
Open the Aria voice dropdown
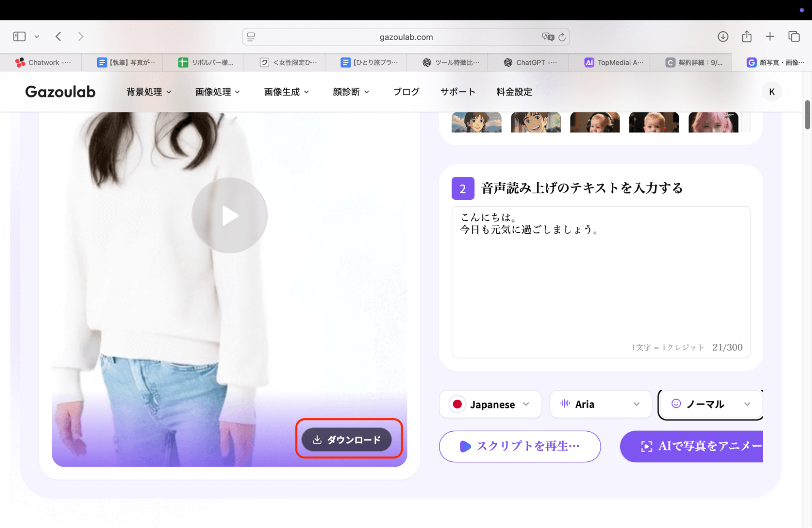[600, 404]
